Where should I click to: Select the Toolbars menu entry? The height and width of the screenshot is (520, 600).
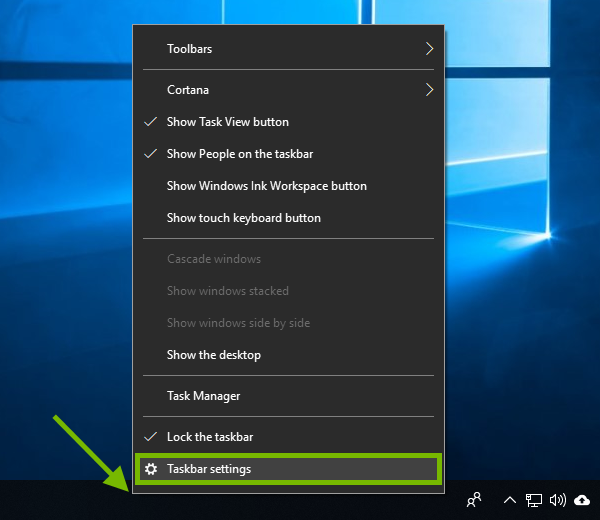pyautogui.click(x=289, y=49)
